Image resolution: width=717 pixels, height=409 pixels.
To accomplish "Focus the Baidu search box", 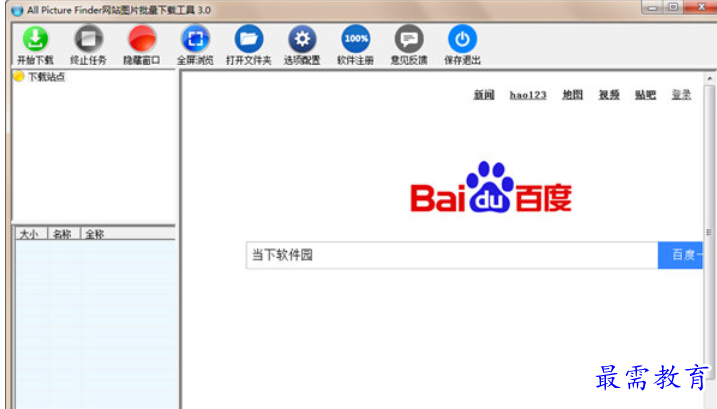I will click(452, 255).
